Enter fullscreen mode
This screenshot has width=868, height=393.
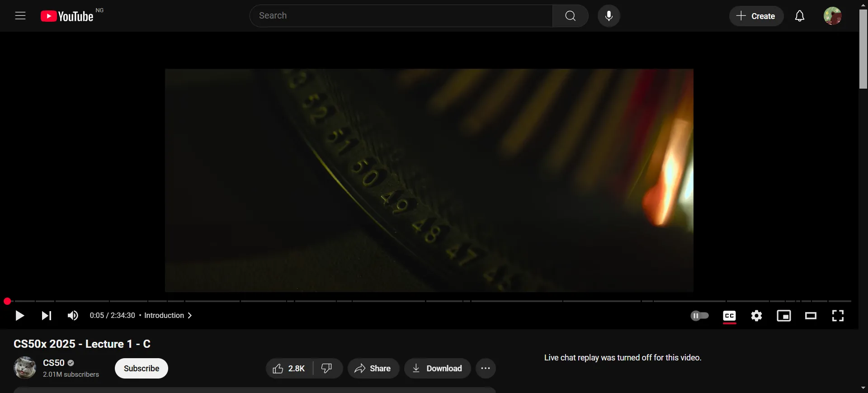[838, 316]
